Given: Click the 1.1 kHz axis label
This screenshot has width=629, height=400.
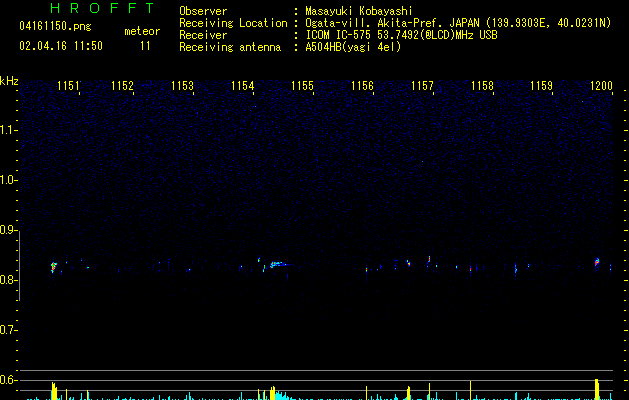Looking at the screenshot, I should (8, 130).
